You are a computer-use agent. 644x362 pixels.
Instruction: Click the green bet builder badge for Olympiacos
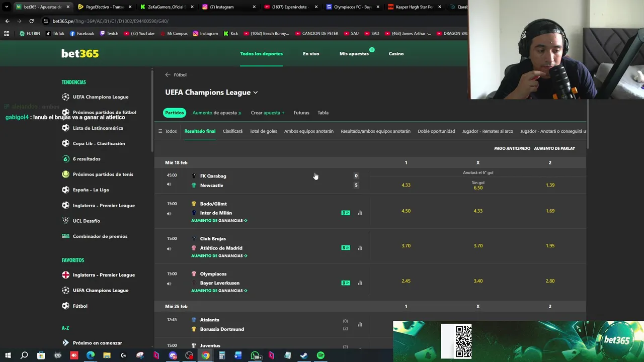click(x=345, y=283)
